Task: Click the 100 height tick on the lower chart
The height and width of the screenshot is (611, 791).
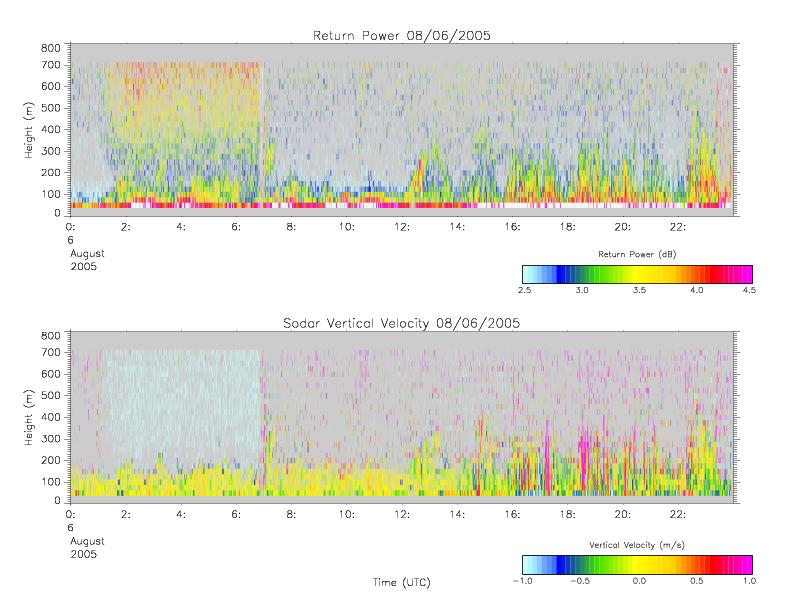Action: coord(50,482)
